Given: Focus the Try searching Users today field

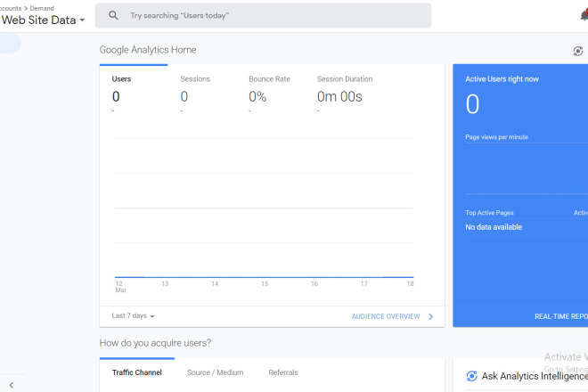Looking at the screenshot, I should tap(263, 15).
